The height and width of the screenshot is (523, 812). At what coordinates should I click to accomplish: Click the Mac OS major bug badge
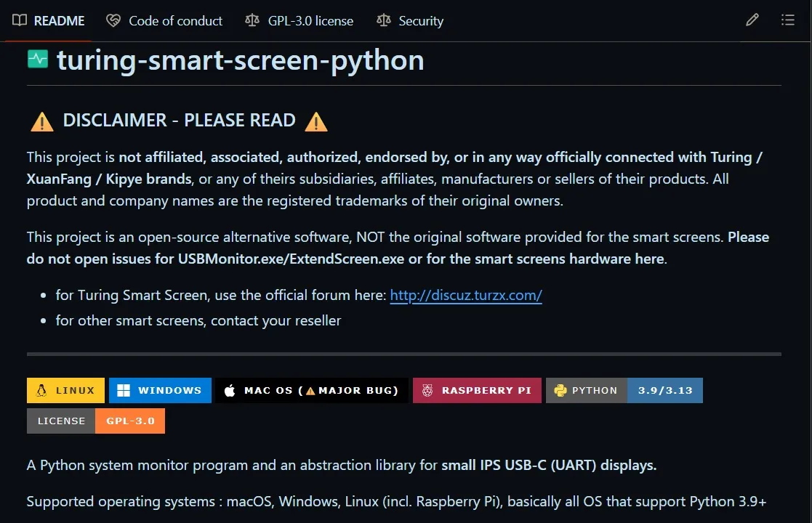(312, 390)
